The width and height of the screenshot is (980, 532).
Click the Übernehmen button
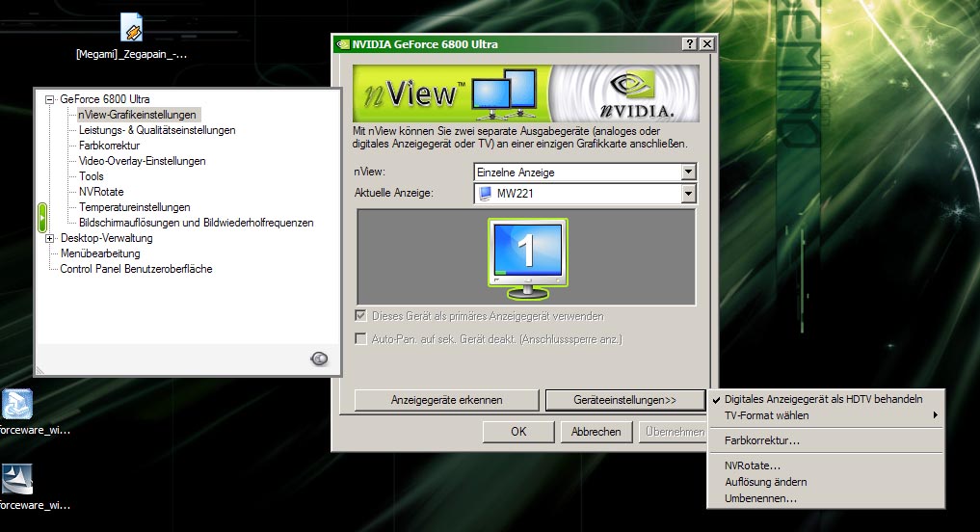click(674, 432)
